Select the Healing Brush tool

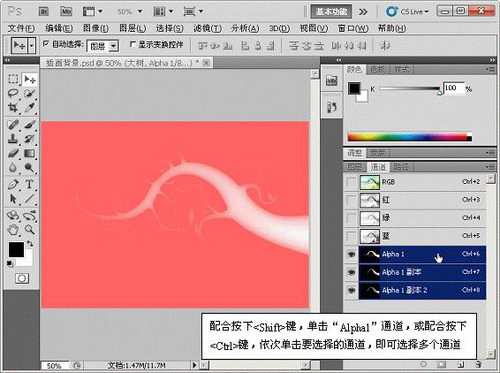coord(13,125)
